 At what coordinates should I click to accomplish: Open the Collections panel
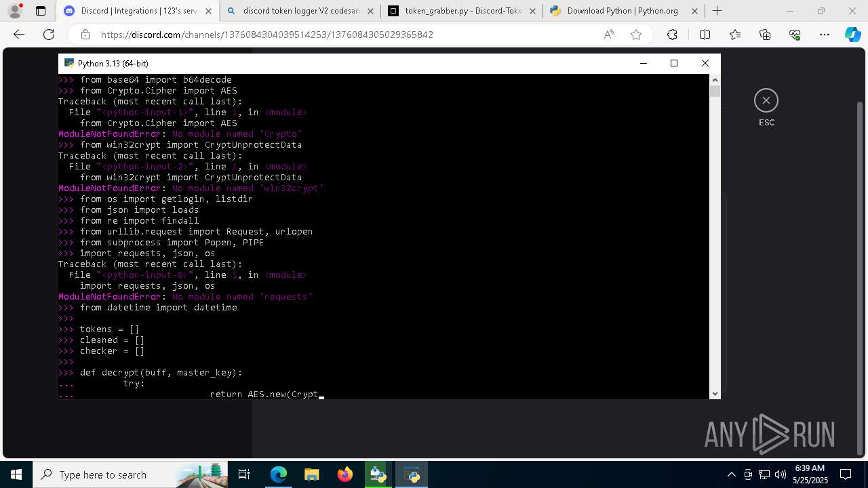[x=765, y=35]
